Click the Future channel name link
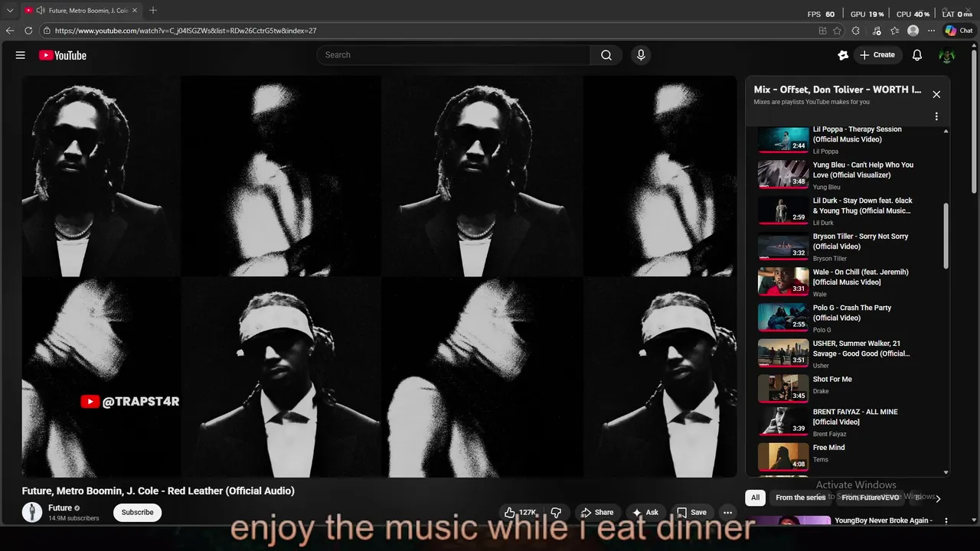 click(x=60, y=507)
